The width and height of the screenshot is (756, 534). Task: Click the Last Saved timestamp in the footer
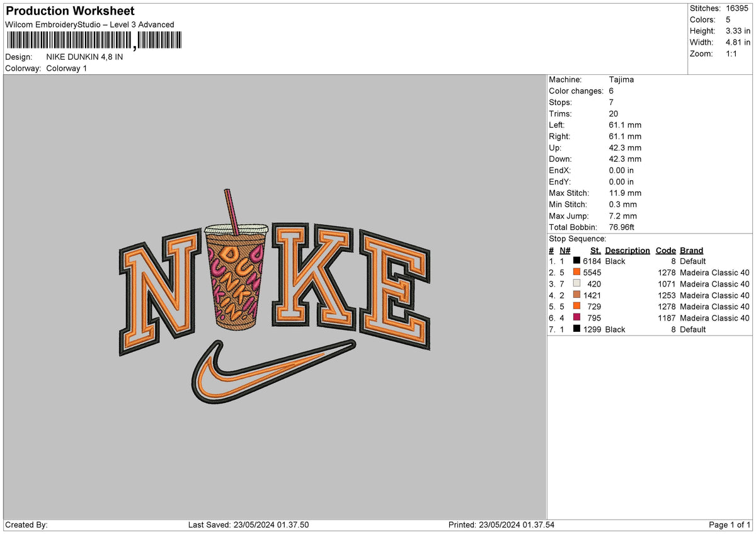click(249, 524)
